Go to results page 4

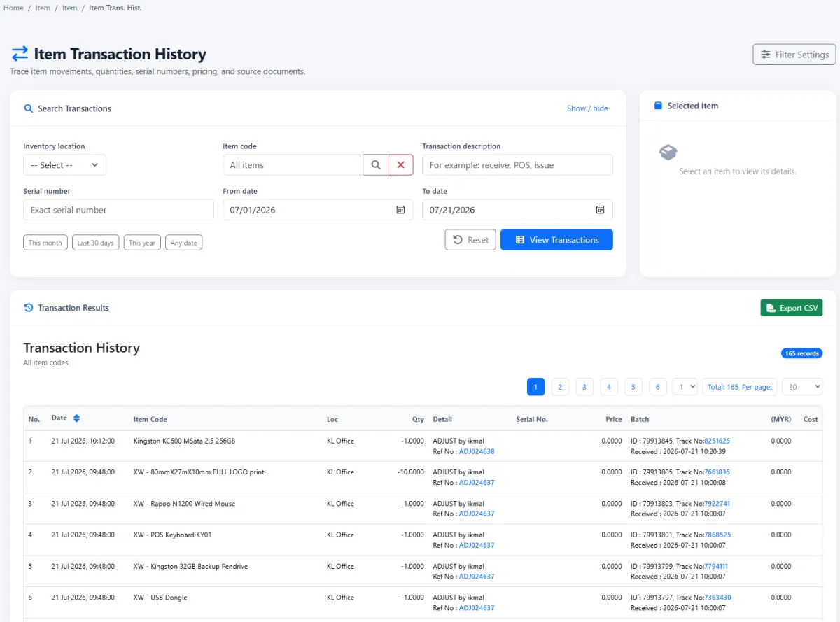pos(609,387)
